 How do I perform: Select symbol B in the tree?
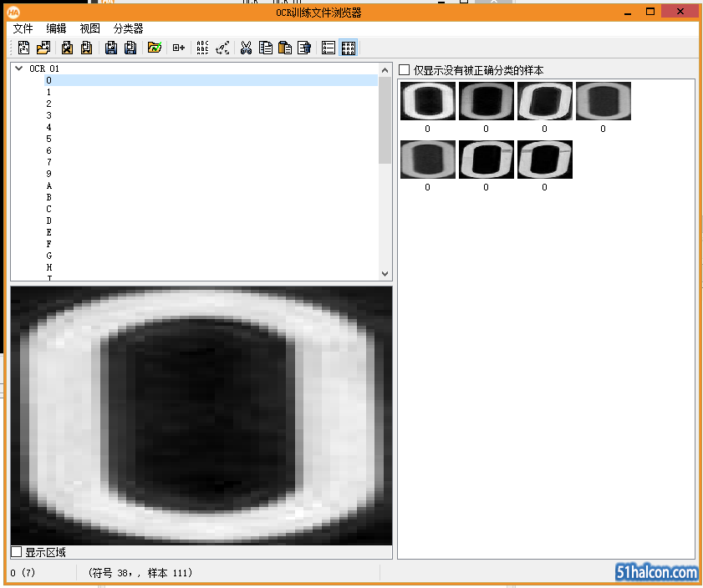coord(48,197)
